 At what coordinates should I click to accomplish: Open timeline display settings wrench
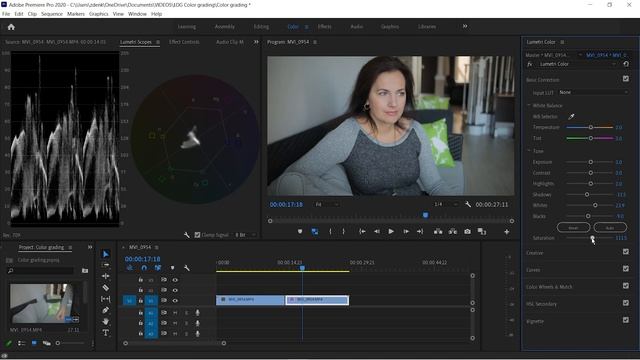(187, 268)
